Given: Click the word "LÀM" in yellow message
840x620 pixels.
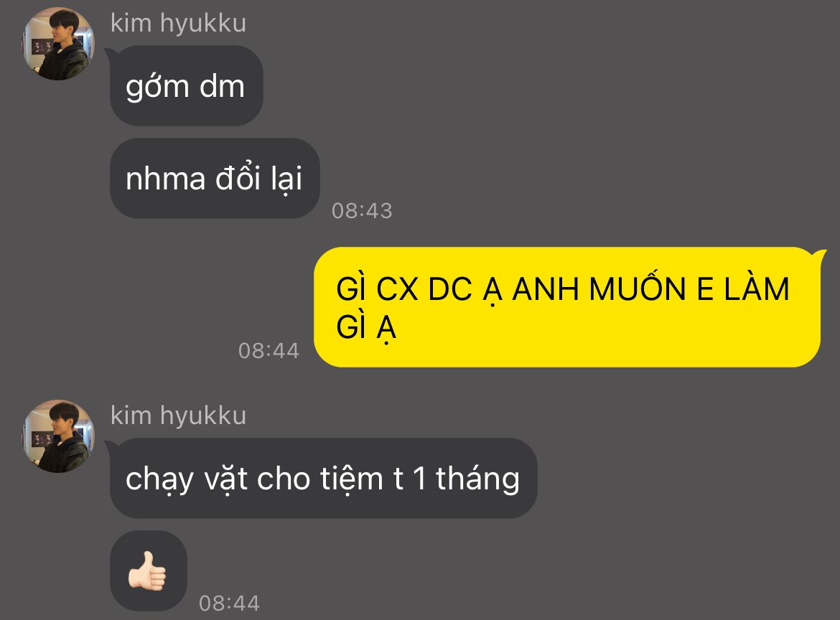Looking at the screenshot, I should pos(757,288).
